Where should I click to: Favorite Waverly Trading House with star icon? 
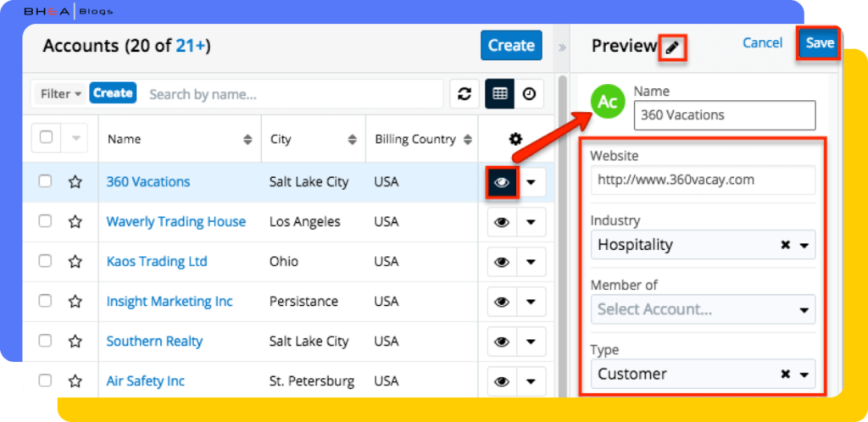75,222
